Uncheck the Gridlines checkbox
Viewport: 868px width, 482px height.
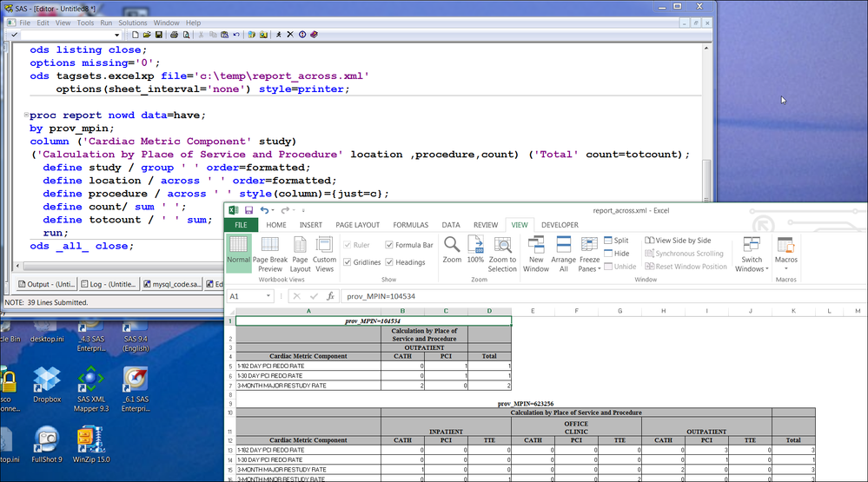pos(348,262)
